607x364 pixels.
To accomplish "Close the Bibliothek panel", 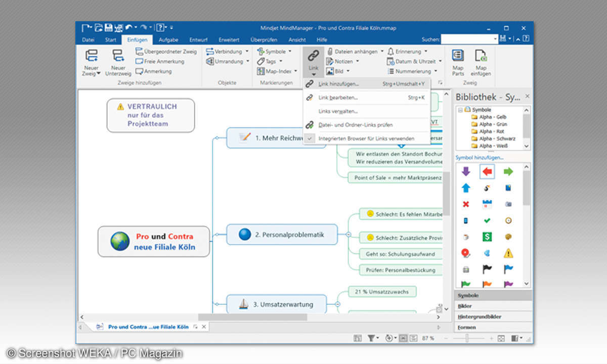I will tap(528, 96).
